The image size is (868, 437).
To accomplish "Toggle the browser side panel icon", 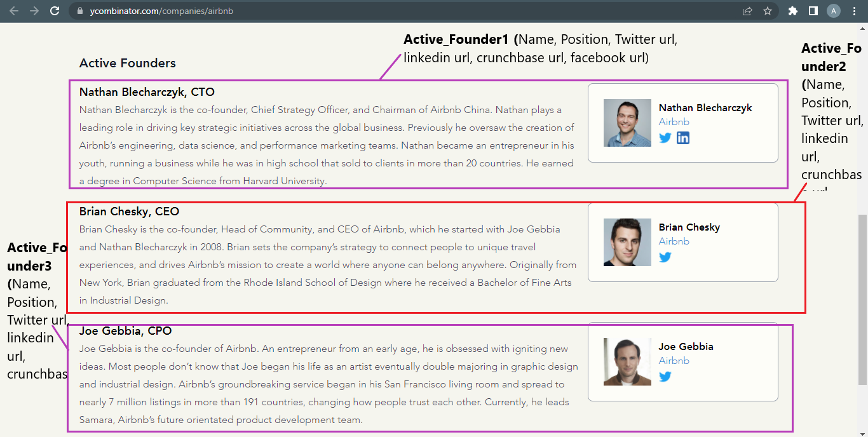I will point(813,11).
